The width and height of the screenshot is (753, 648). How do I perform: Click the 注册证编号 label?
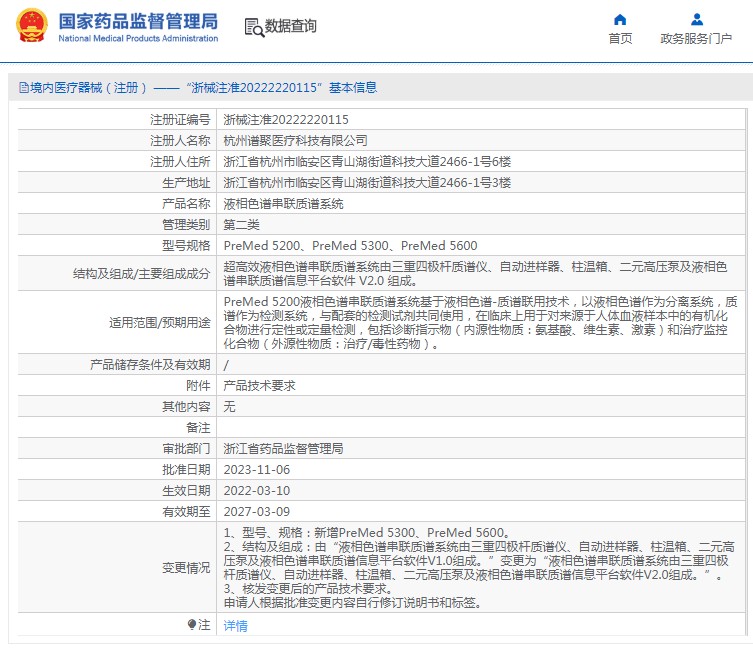click(180, 120)
